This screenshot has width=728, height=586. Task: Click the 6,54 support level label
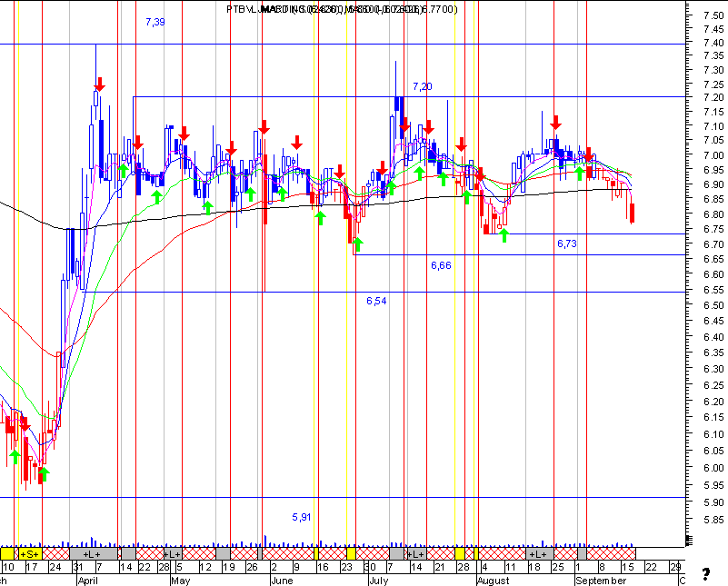(376, 301)
